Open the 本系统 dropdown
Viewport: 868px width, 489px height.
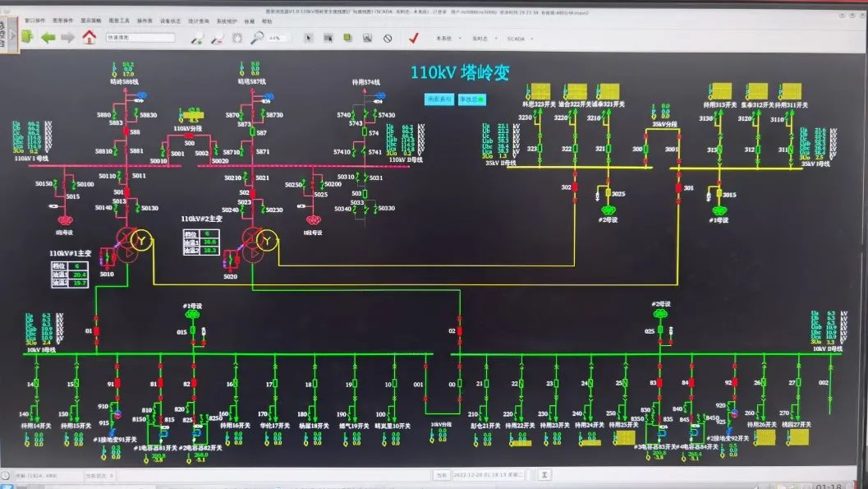click(x=447, y=38)
